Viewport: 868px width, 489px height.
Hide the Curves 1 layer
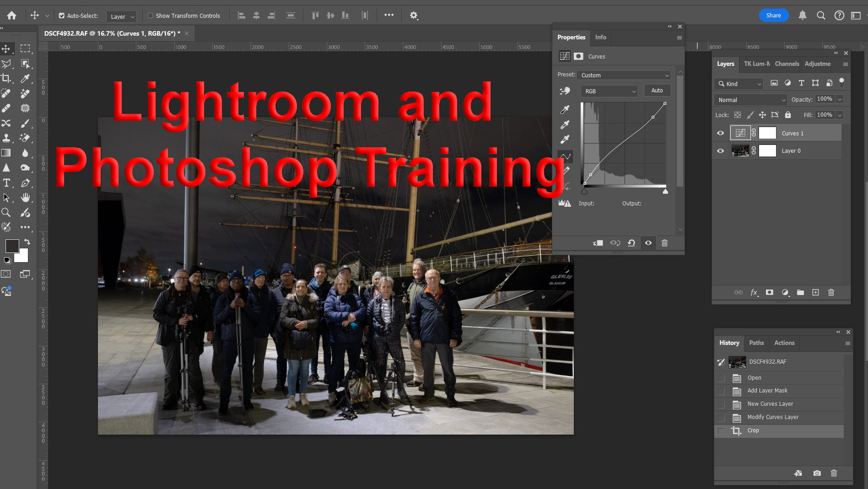721,133
